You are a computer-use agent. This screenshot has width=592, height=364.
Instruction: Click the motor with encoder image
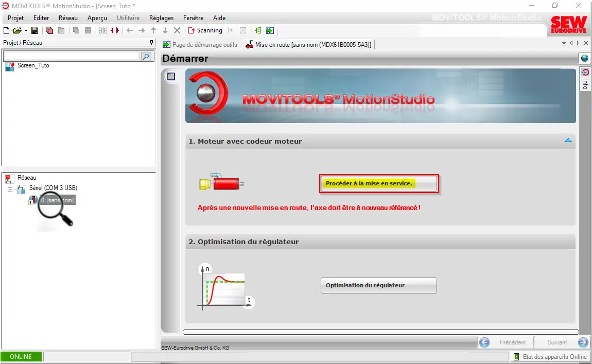point(221,182)
